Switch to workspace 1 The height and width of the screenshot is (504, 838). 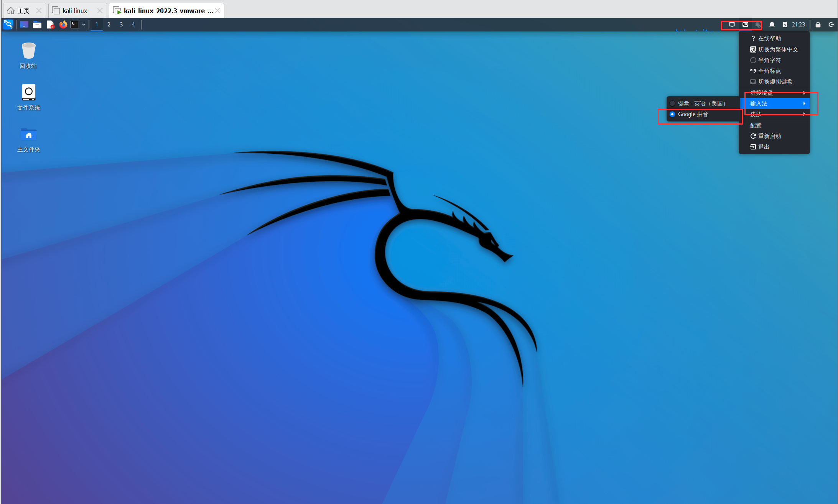pos(97,25)
